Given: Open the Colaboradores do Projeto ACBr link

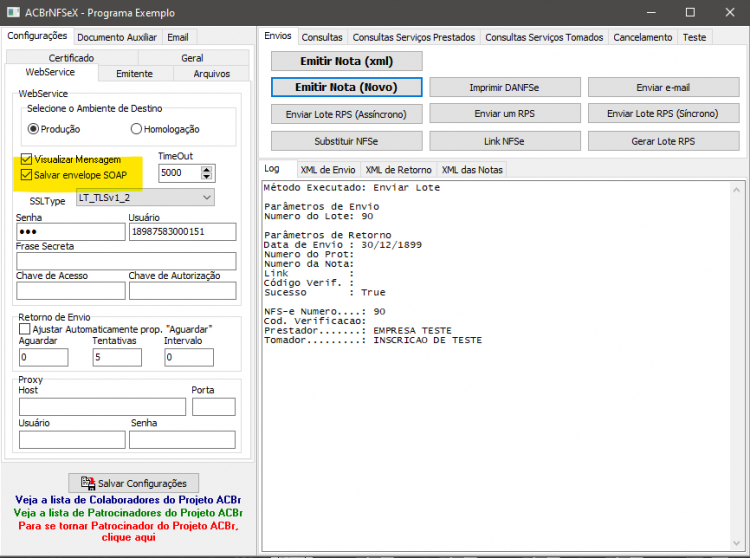Looking at the screenshot, I should click(x=128, y=500).
